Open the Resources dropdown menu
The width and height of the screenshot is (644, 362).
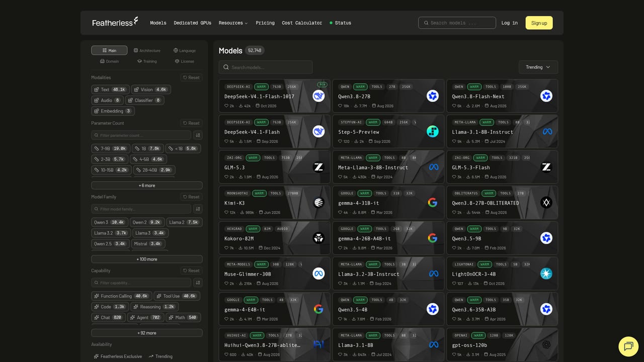click(233, 23)
